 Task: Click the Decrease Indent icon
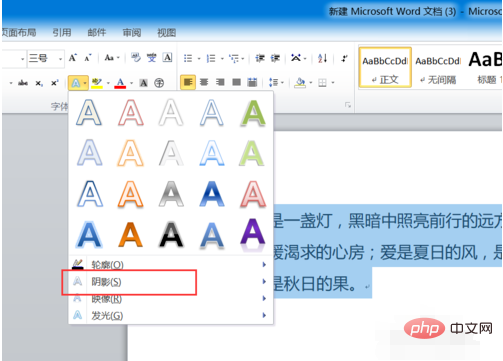pyautogui.click(x=260, y=58)
